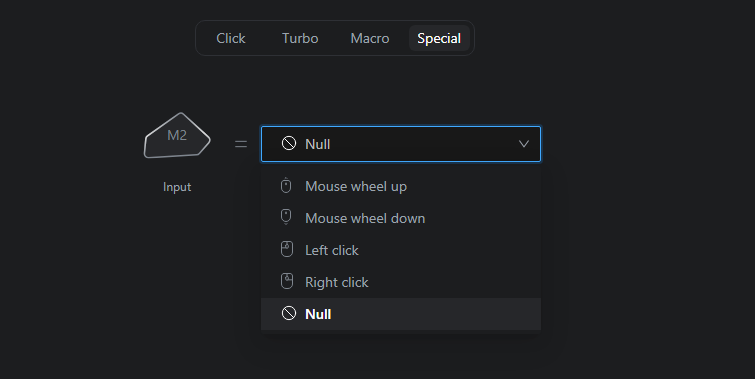Click the Null icon in the highlighted list row

tap(289, 314)
